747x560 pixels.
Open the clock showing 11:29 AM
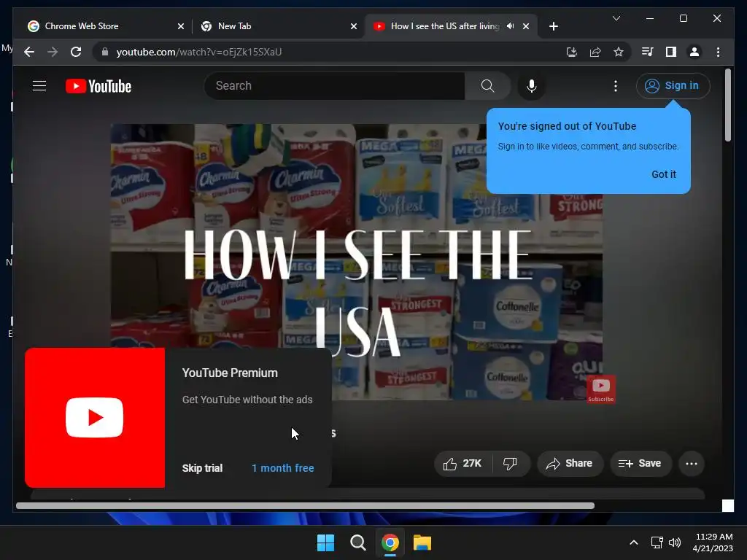[x=713, y=542]
